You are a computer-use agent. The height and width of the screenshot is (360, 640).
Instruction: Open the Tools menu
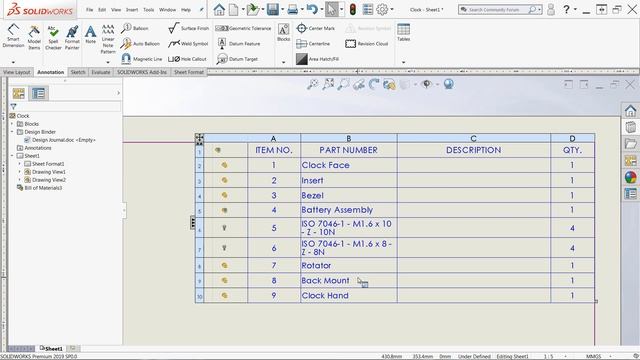[x=149, y=9]
